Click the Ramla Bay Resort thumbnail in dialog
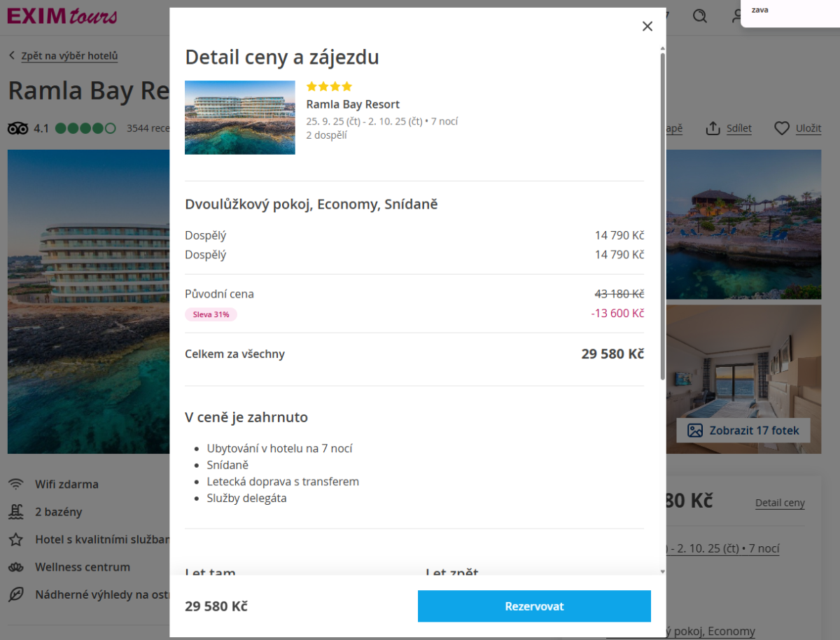Viewport: 840px width, 640px height. (239, 118)
